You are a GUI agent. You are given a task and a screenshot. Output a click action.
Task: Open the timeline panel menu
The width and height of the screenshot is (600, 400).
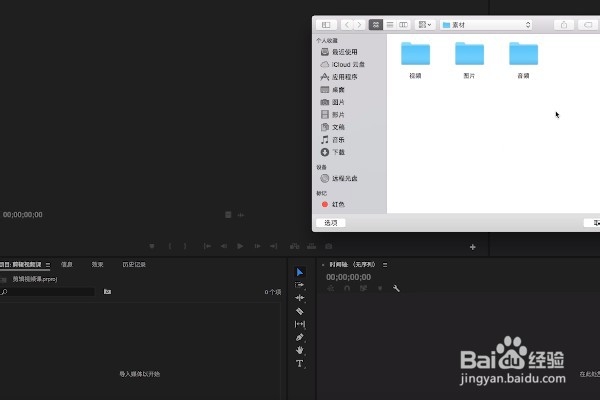click(x=385, y=264)
